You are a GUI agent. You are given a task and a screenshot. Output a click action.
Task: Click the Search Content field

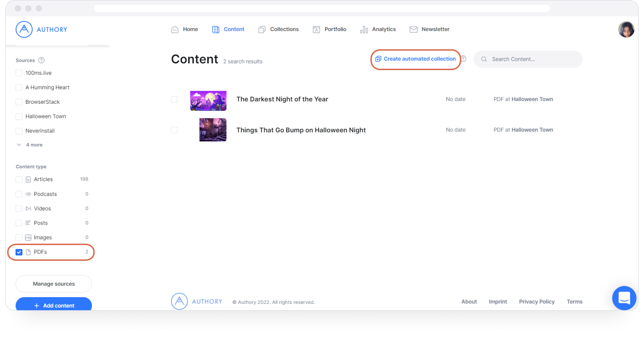[528, 59]
